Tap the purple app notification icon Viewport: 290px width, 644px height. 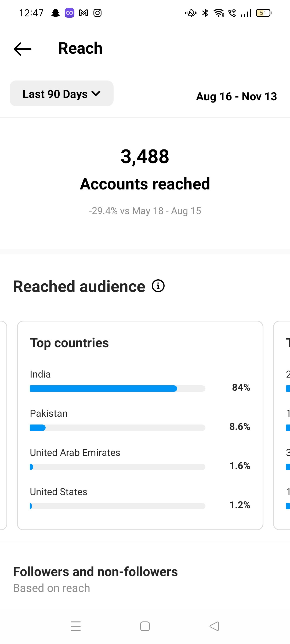pos(70,13)
